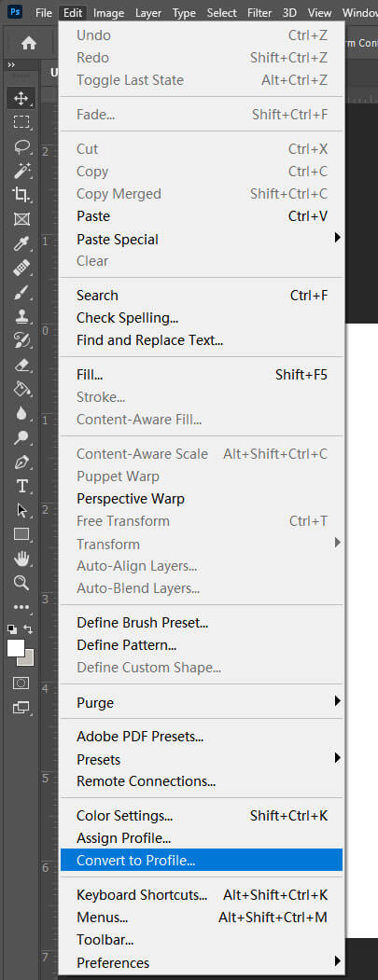Switch foreground and background colors

(x=28, y=628)
